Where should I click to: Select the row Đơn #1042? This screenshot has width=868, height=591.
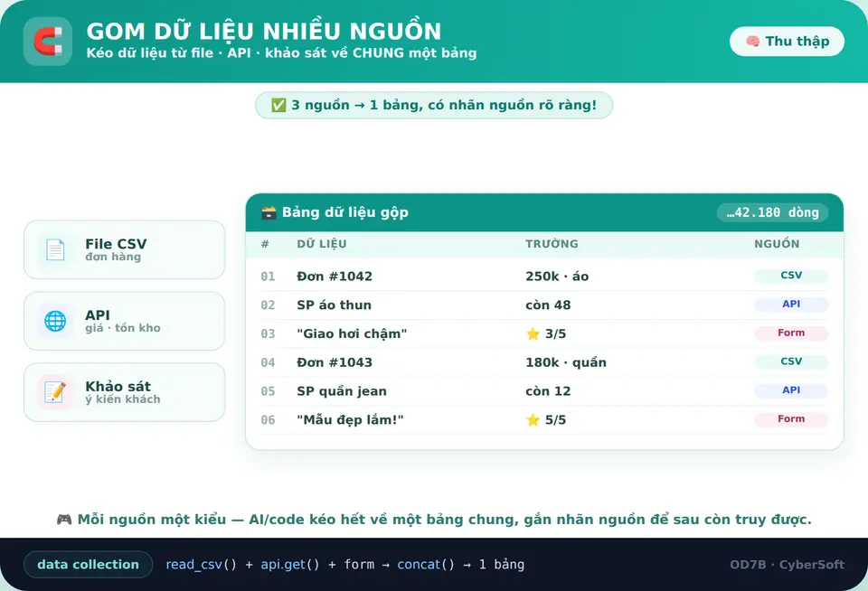(544, 277)
